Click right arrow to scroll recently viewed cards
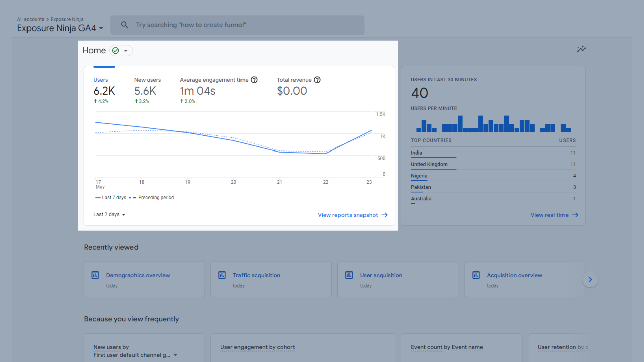Image resolution: width=644 pixels, height=362 pixels. 590,279
